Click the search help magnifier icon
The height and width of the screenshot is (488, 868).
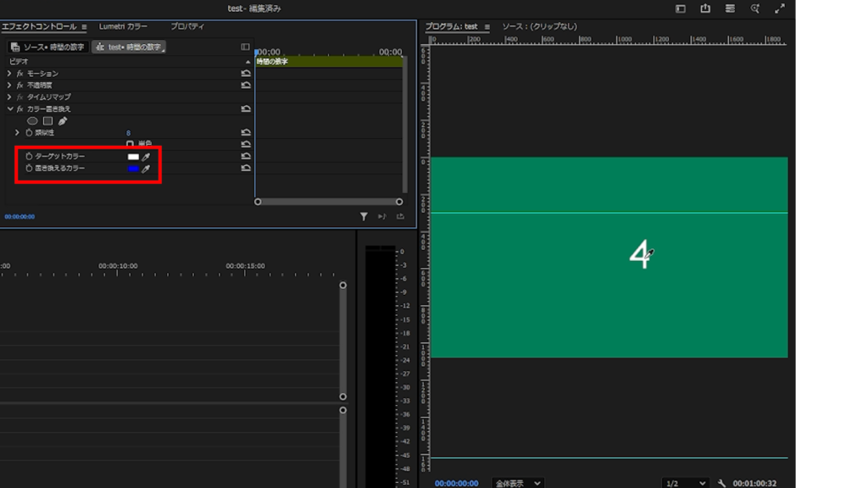coord(755,8)
